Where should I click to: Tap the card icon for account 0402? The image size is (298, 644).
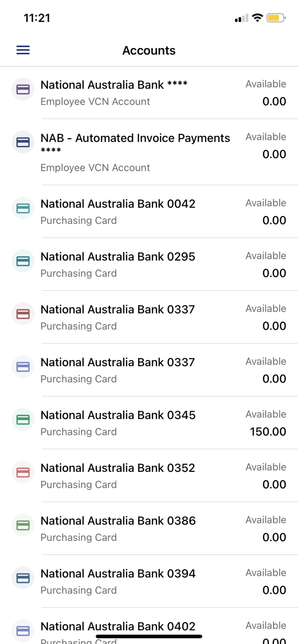coord(23,631)
